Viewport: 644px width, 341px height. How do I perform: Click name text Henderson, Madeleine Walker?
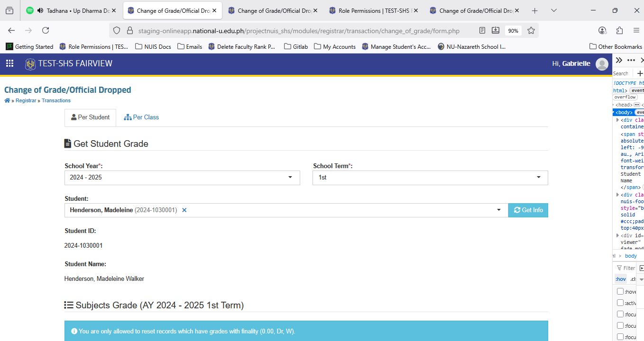[x=104, y=278]
